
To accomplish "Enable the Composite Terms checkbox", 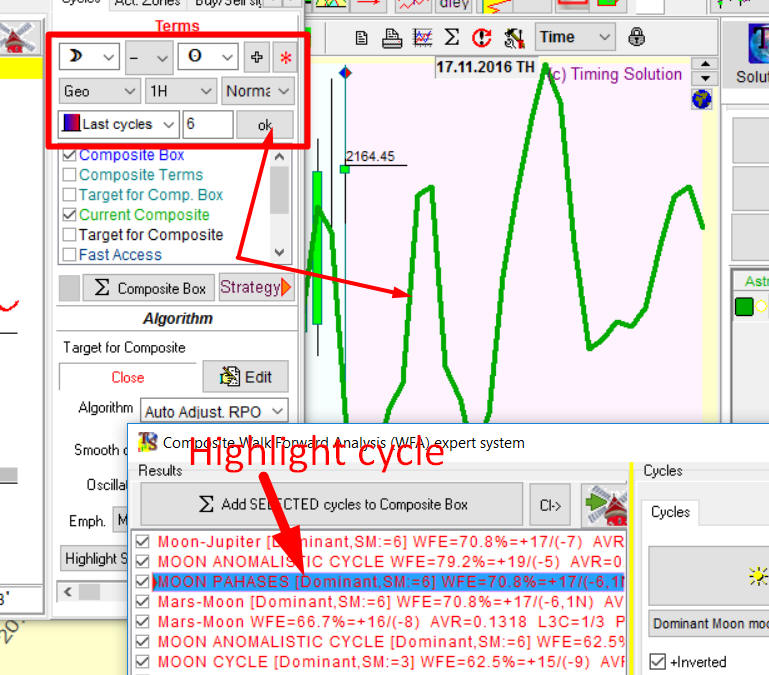I will [69, 175].
